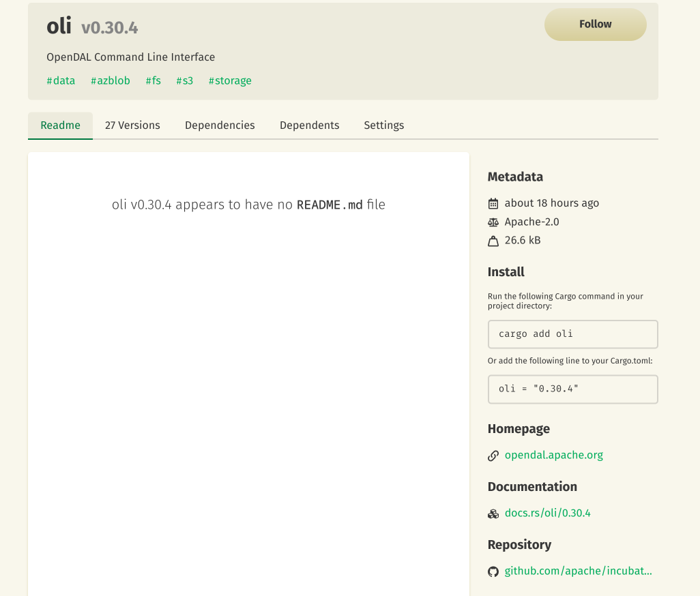Select the cargo add oli command box

(572, 334)
